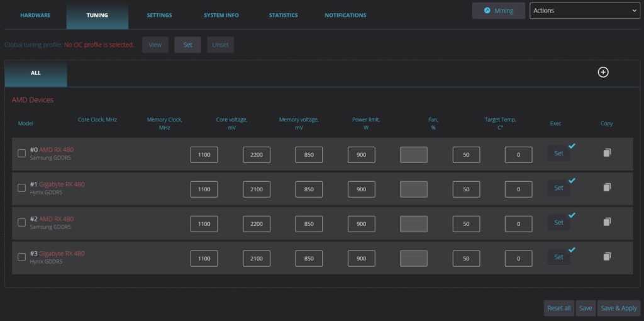The height and width of the screenshot is (321, 644).
Task: Open the Actions dropdown
Action: click(584, 11)
